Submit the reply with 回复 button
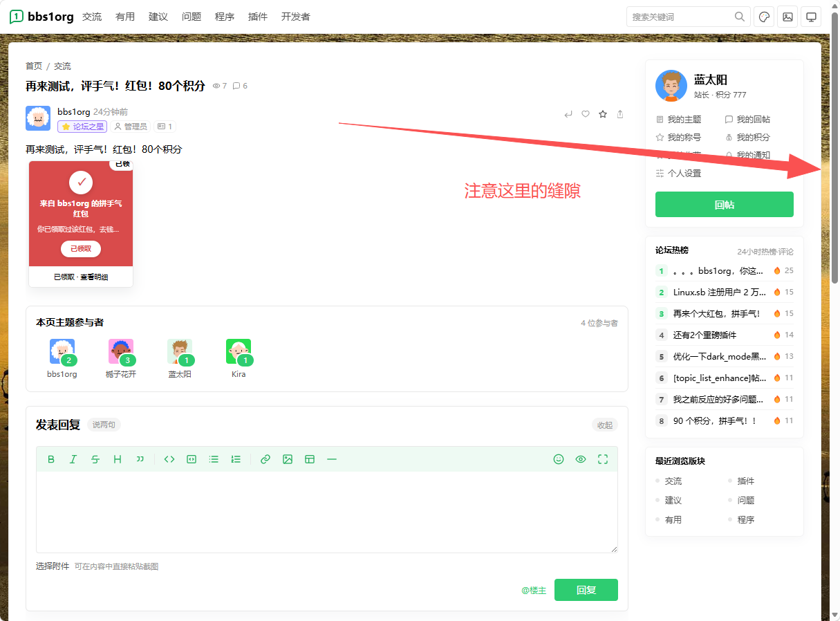This screenshot has height=621, width=840. coord(586,590)
